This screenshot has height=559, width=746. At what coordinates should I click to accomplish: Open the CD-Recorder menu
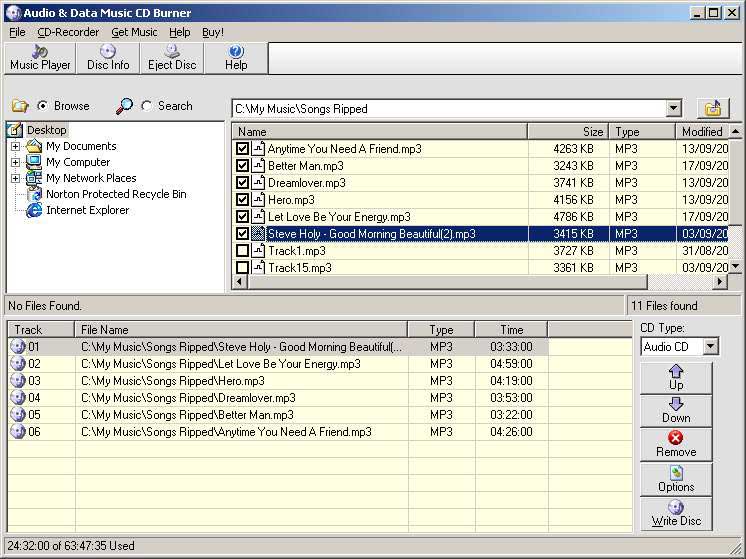pos(68,32)
